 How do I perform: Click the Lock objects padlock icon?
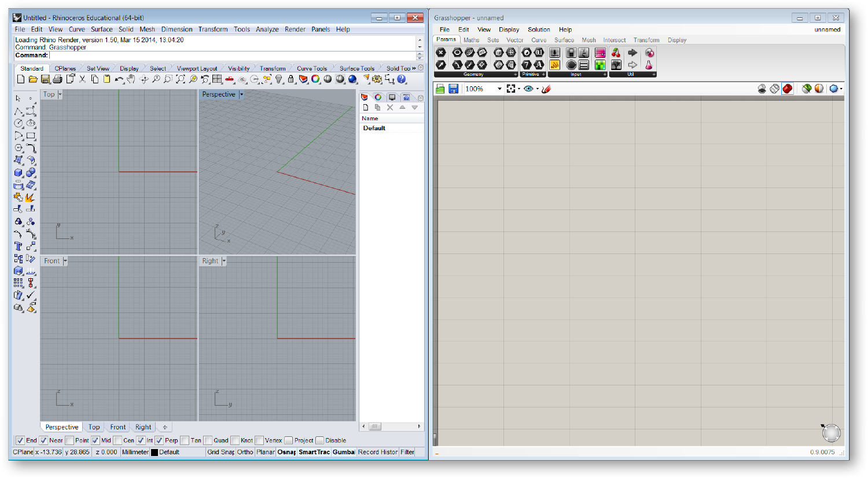pyautogui.click(x=291, y=79)
